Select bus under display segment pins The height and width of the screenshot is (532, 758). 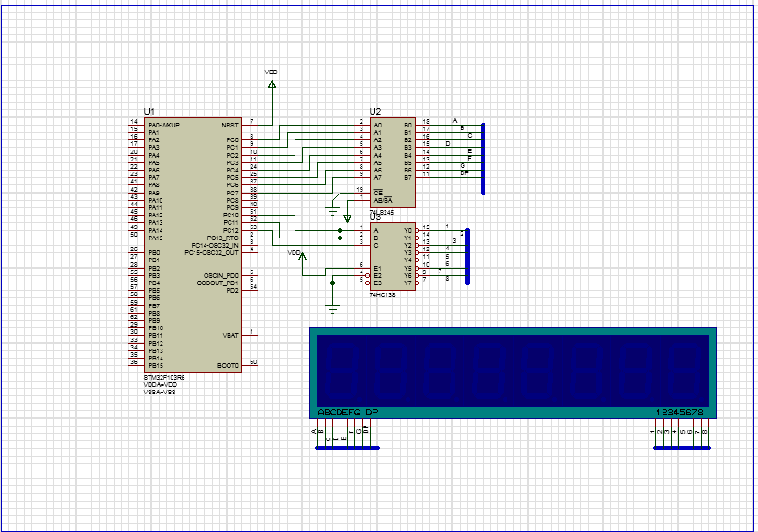347,448
